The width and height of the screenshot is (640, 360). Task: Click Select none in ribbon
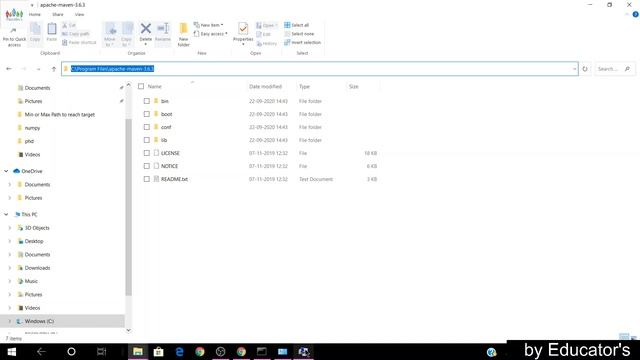[299, 34]
